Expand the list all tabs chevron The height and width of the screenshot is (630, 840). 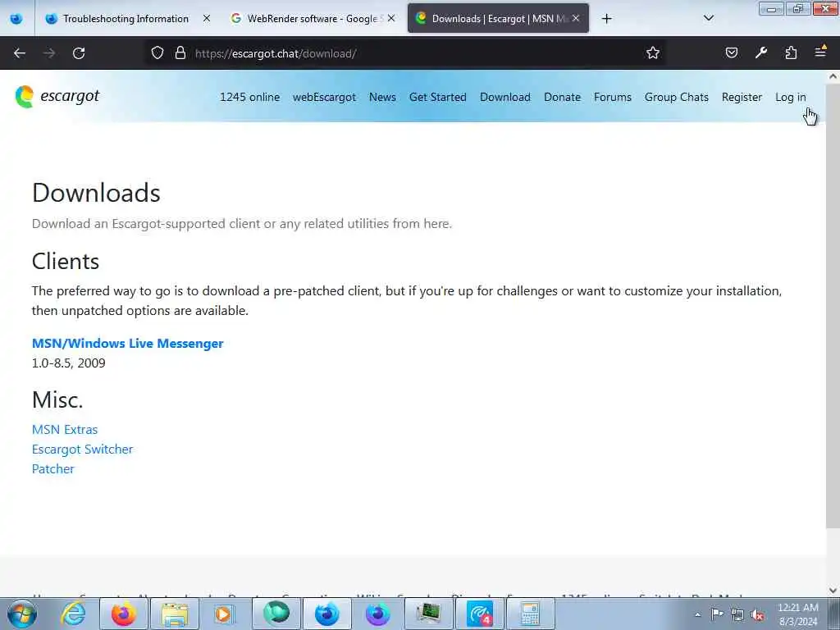click(x=708, y=18)
